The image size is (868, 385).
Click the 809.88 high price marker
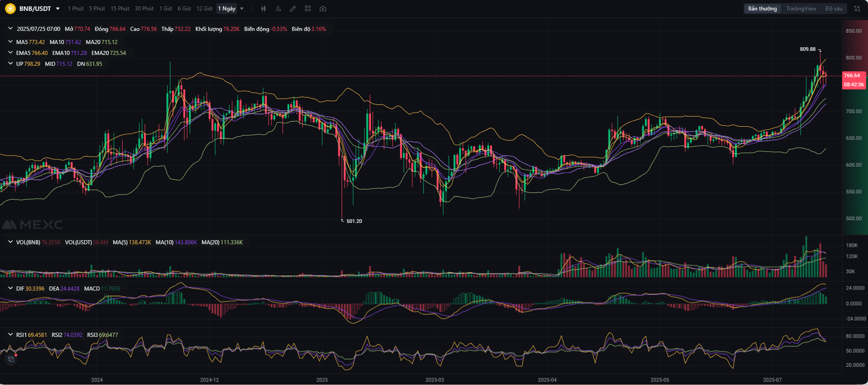point(808,49)
